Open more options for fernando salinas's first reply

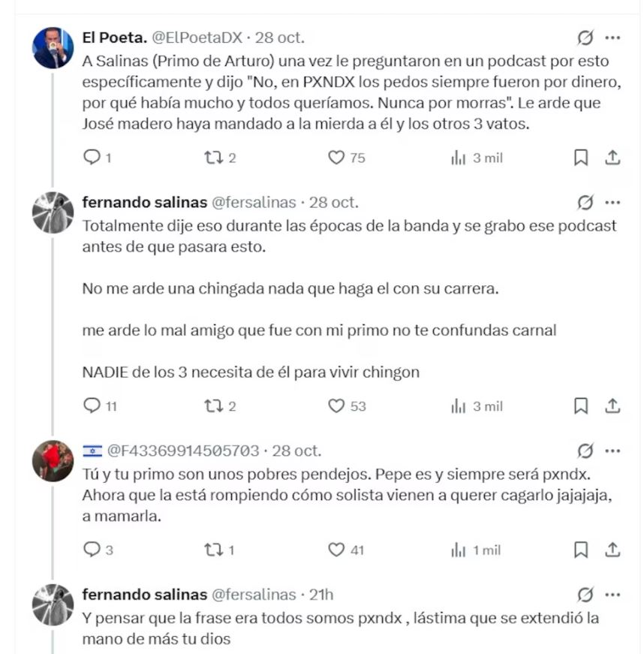(614, 202)
